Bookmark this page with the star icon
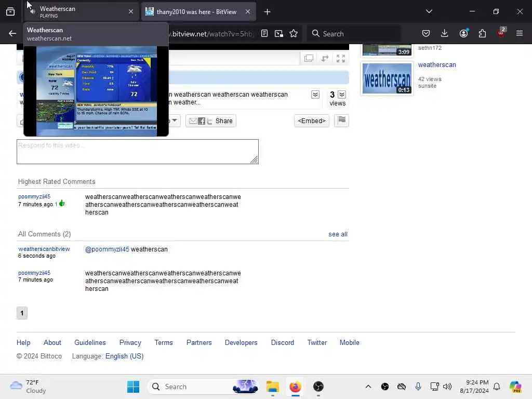The width and height of the screenshot is (532, 399). click(x=294, y=33)
